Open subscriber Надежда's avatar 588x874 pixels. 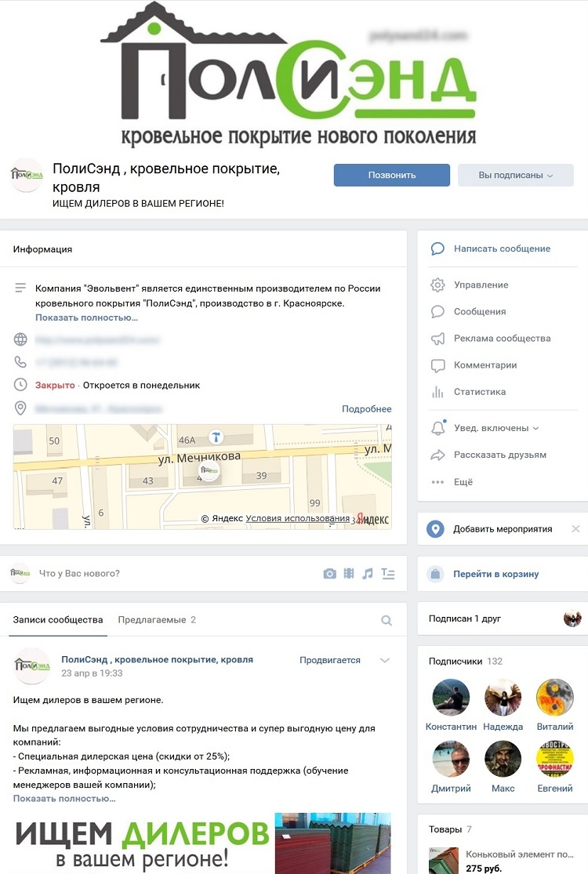click(x=503, y=698)
